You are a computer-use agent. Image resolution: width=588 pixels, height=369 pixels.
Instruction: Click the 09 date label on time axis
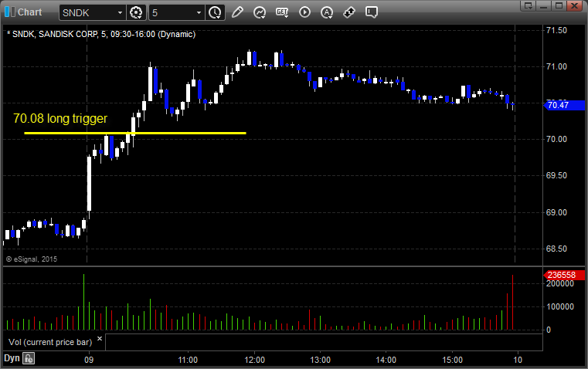click(x=89, y=360)
